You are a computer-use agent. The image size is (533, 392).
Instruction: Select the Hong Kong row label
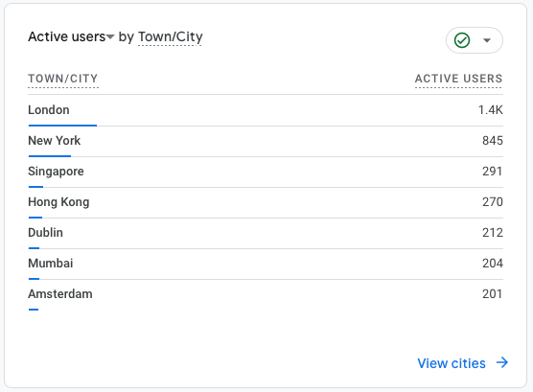point(58,202)
